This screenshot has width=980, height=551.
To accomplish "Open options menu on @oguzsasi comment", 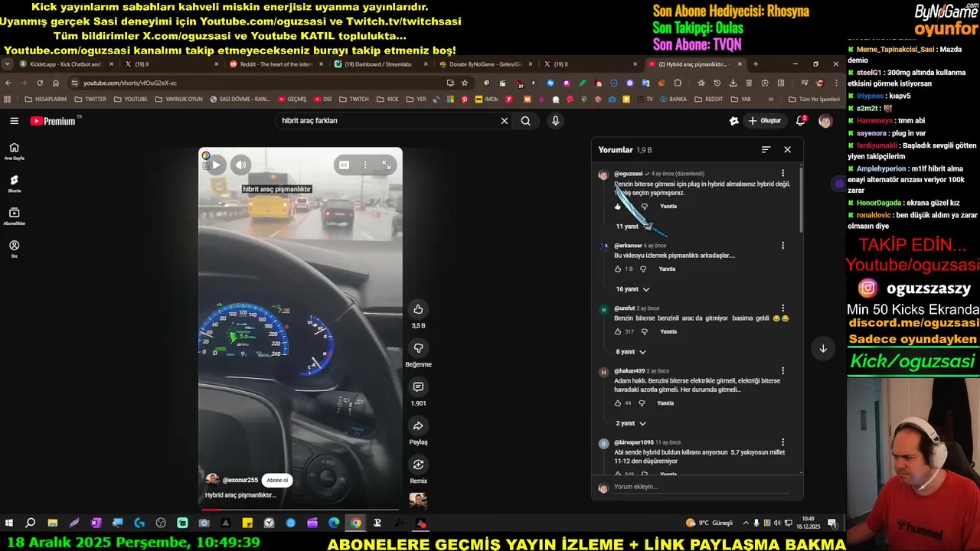I will tap(782, 174).
